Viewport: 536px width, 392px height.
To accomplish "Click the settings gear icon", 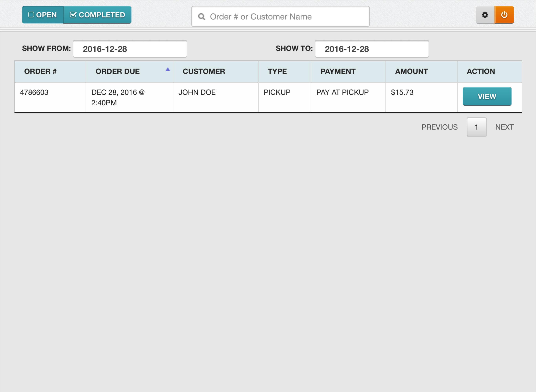I will point(485,15).
